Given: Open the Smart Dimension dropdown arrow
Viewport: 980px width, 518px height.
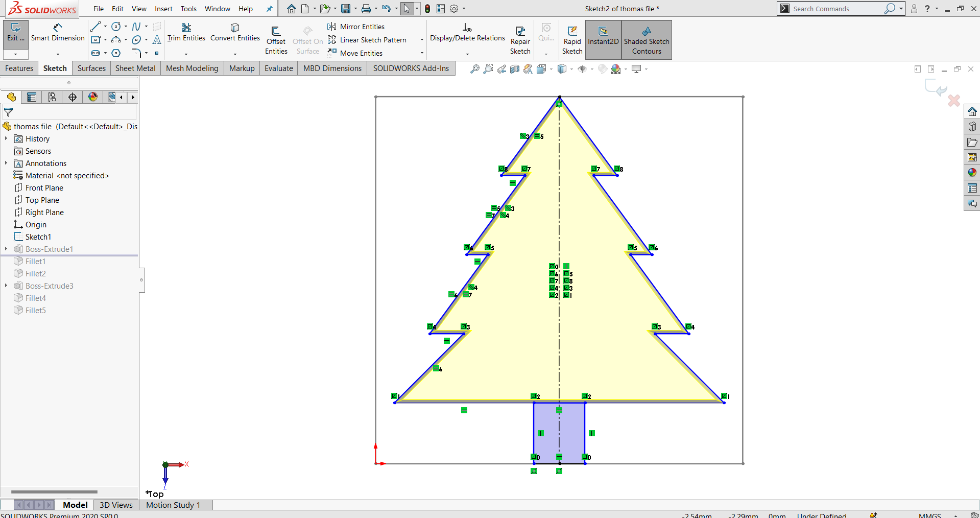Looking at the screenshot, I should click(x=58, y=54).
